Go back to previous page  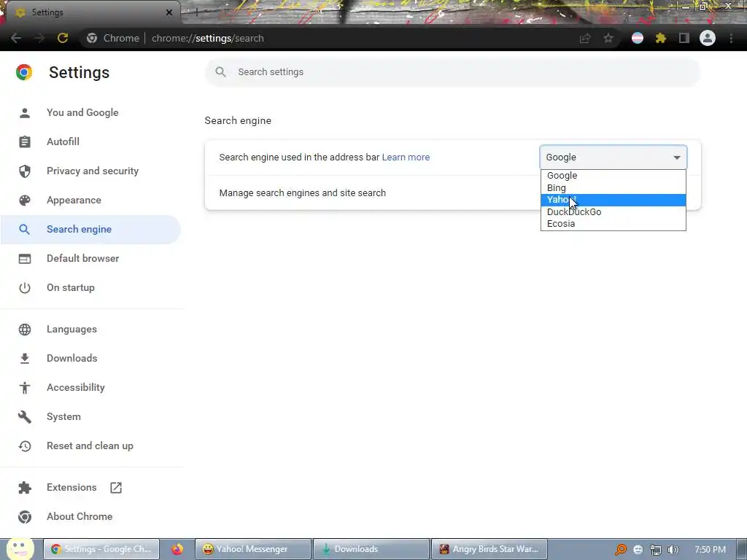(x=16, y=38)
